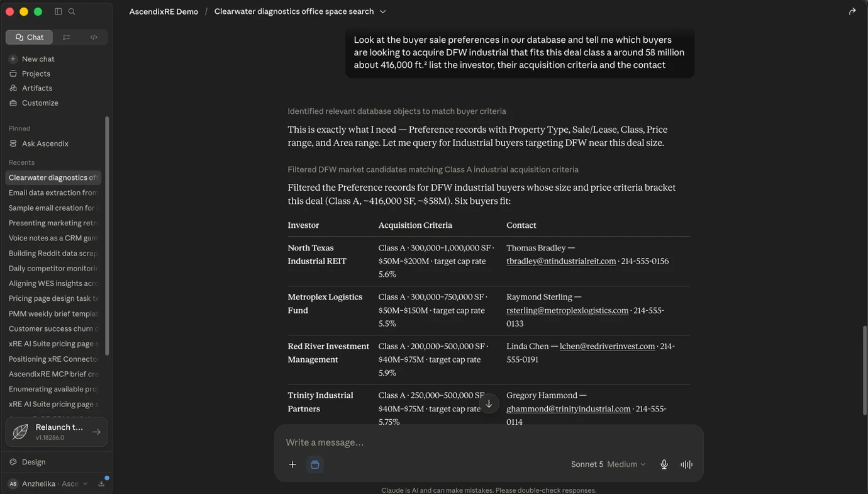Open Pricing page design task chat
Image resolution: width=868 pixels, height=494 pixels.
click(x=53, y=298)
